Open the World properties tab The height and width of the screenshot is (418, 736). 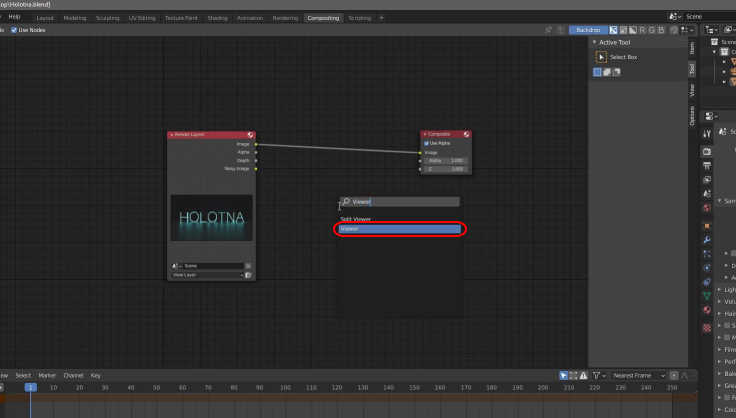point(707,207)
